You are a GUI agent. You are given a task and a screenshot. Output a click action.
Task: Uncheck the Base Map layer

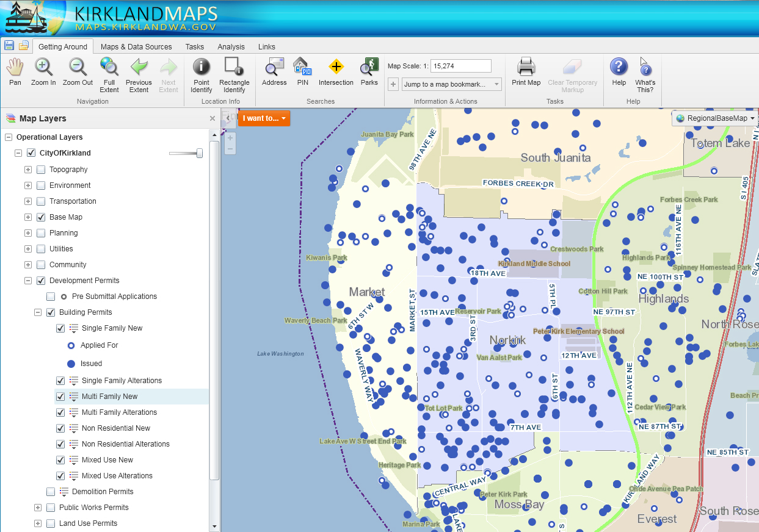(41, 217)
